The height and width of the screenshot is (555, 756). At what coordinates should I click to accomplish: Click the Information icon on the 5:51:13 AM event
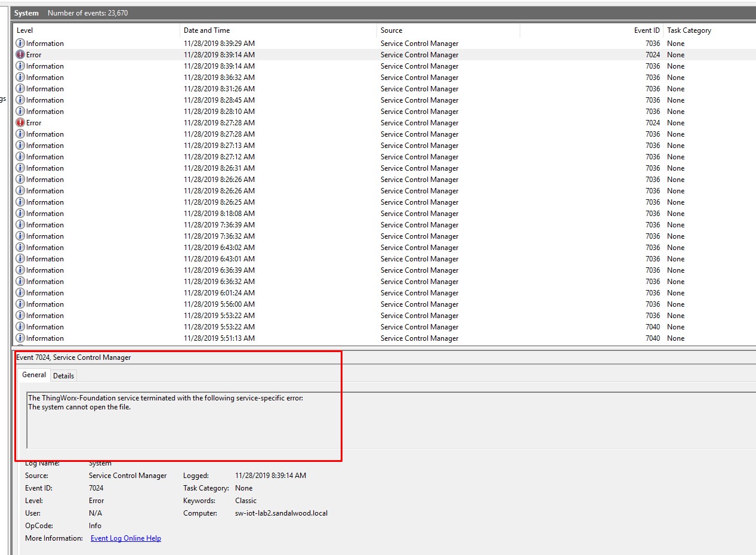(20, 338)
